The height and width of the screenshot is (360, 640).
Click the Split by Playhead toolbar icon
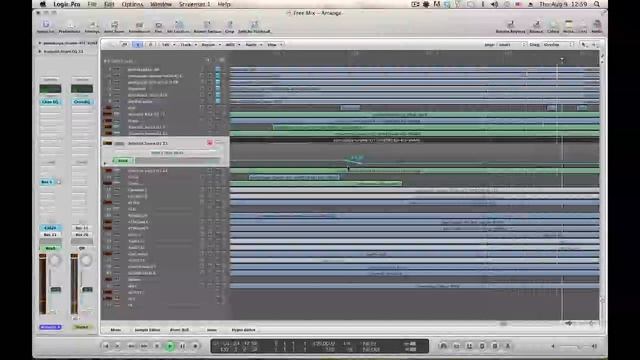pyautogui.click(x=254, y=26)
